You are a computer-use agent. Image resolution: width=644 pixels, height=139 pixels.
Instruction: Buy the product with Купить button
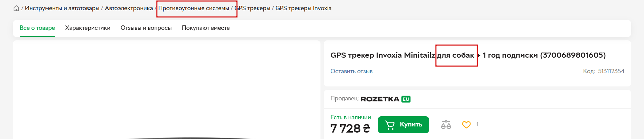pos(403,125)
